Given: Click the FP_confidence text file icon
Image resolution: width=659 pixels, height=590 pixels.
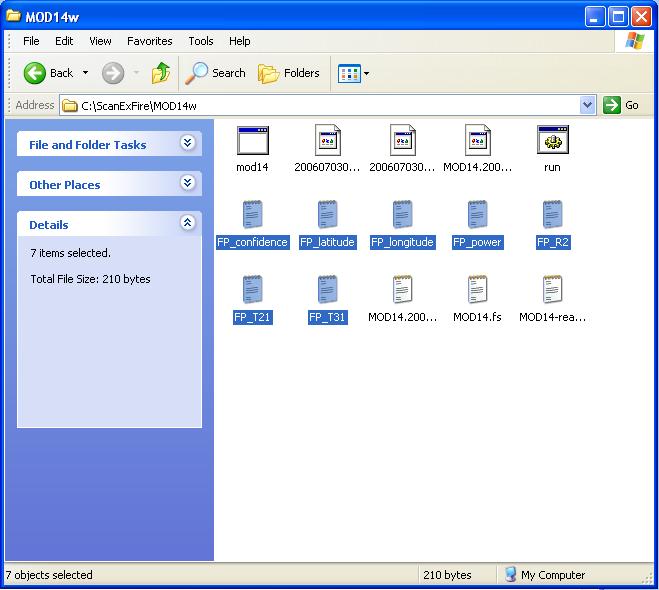Looking at the screenshot, I should point(253,214).
